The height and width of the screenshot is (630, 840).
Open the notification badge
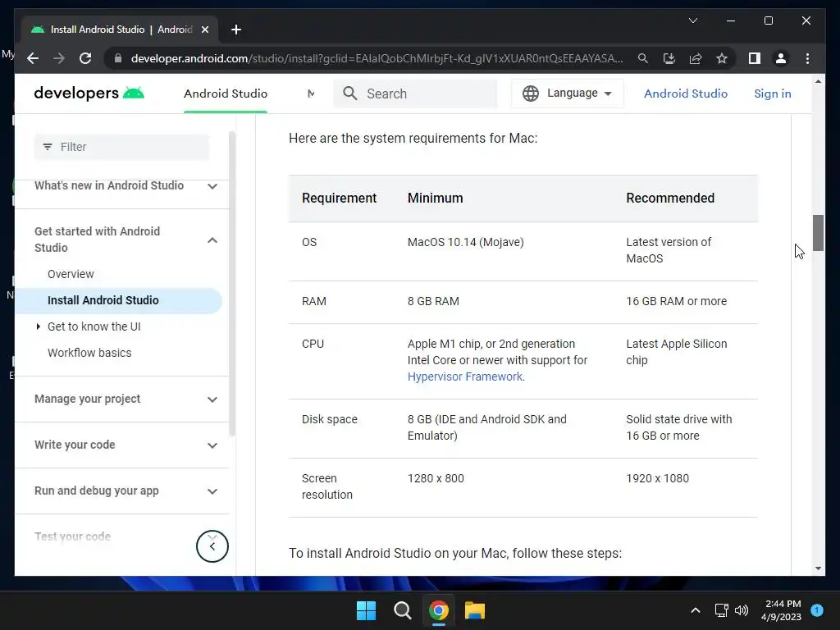817,610
